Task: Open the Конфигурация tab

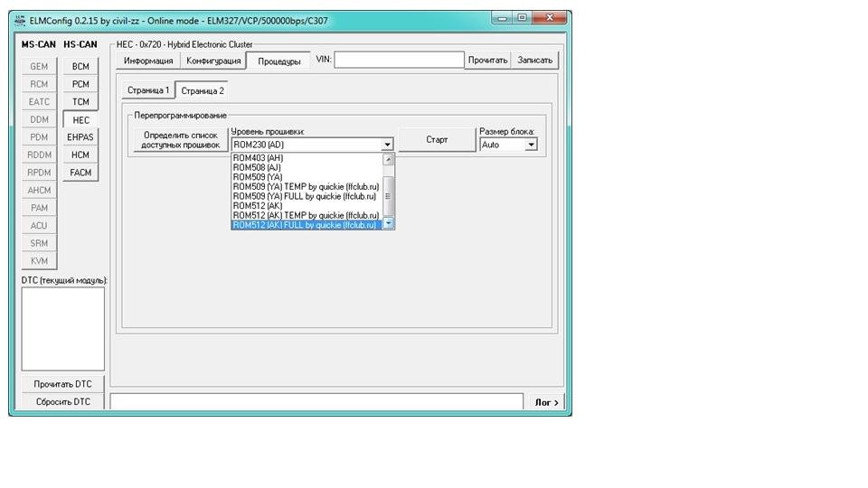Action: tap(213, 61)
